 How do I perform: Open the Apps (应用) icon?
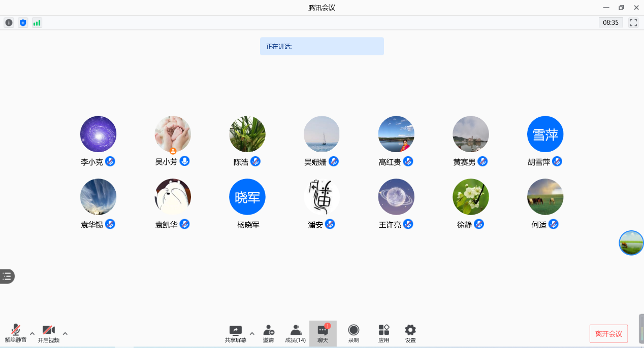pyautogui.click(x=383, y=333)
